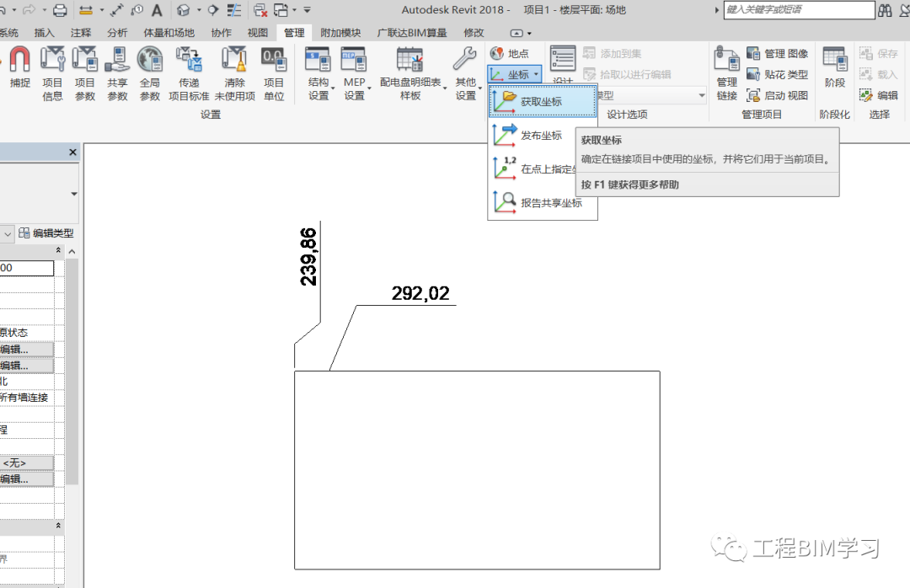Click the 292,02 coordinate label
This screenshot has height=588, width=910.
point(420,293)
